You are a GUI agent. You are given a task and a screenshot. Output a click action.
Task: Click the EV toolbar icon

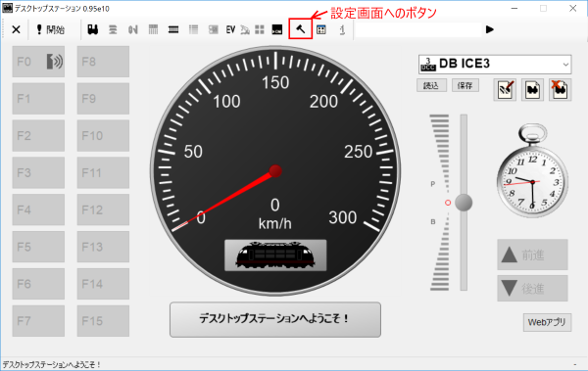click(x=230, y=29)
